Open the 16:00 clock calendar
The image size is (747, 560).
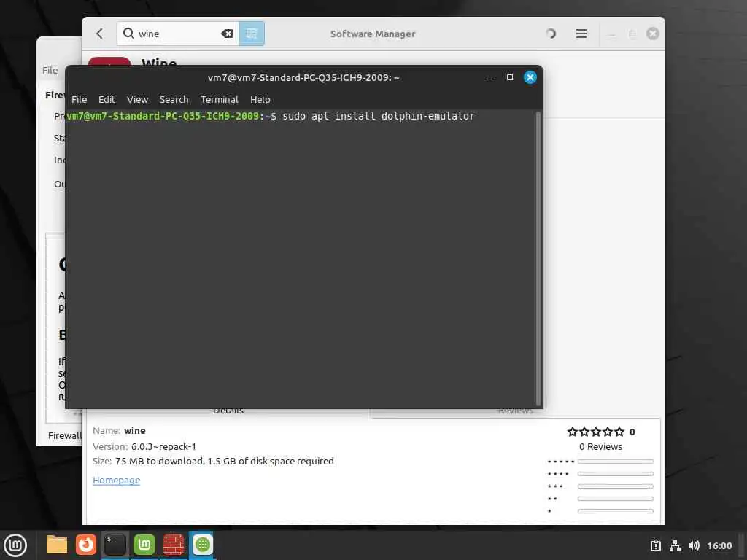click(719, 545)
